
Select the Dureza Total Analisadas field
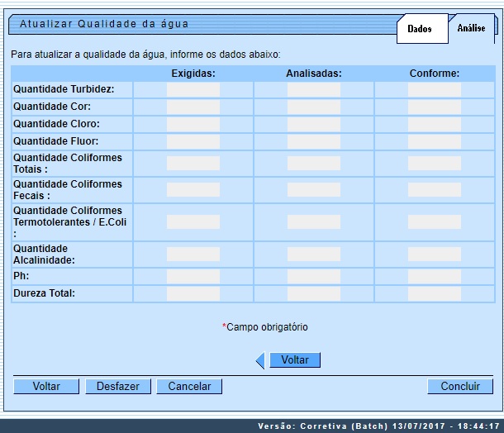313,293
